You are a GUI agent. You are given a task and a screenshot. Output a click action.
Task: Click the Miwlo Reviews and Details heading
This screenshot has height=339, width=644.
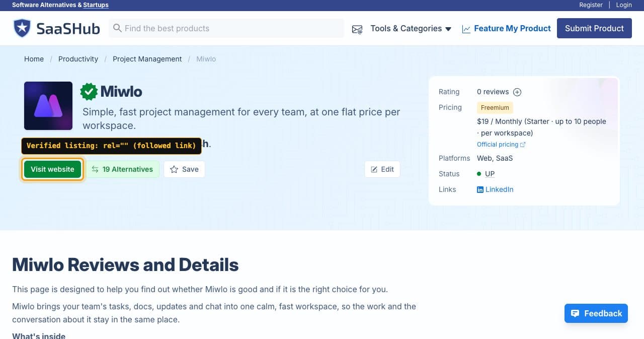[125, 264]
